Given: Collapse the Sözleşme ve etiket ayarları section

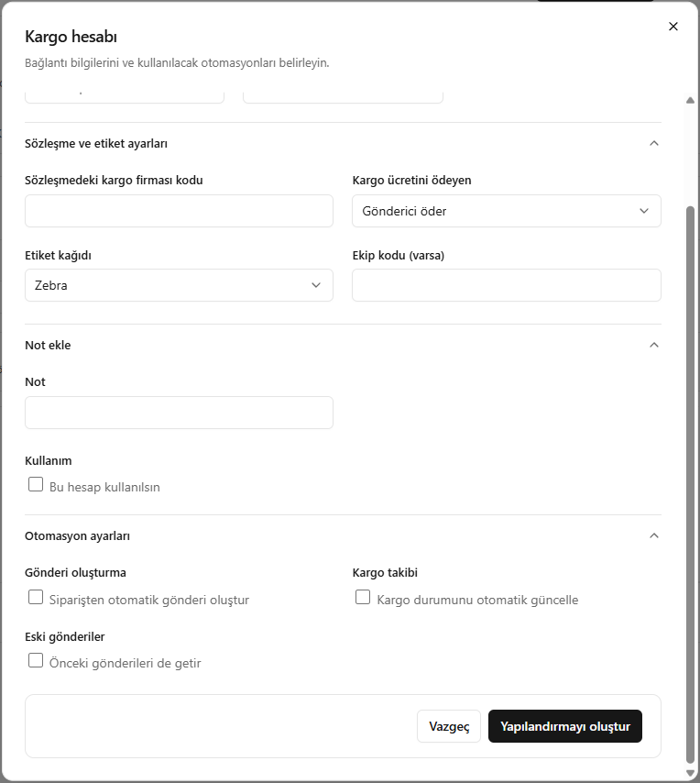Looking at the screenshot, I should (x=654, y=143).
